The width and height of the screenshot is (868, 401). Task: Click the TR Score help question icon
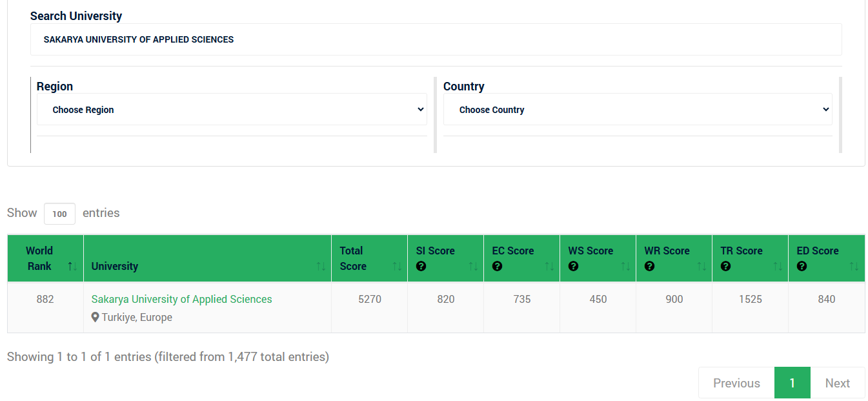point(725,266)
